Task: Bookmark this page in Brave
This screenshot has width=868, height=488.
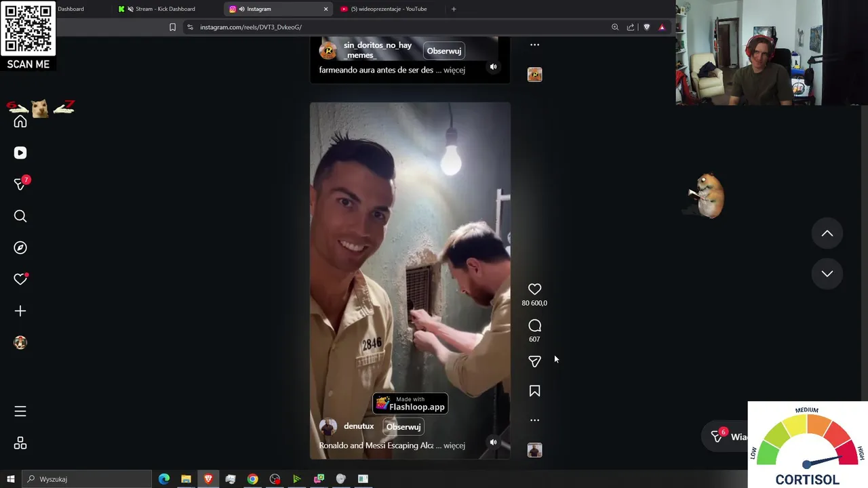Action: (172, 27)
